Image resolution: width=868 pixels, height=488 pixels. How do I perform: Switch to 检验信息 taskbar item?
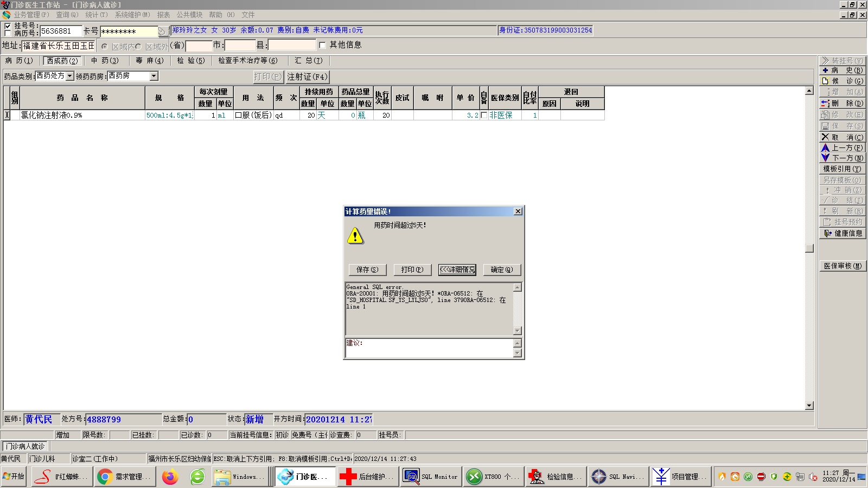click(556, 477)
